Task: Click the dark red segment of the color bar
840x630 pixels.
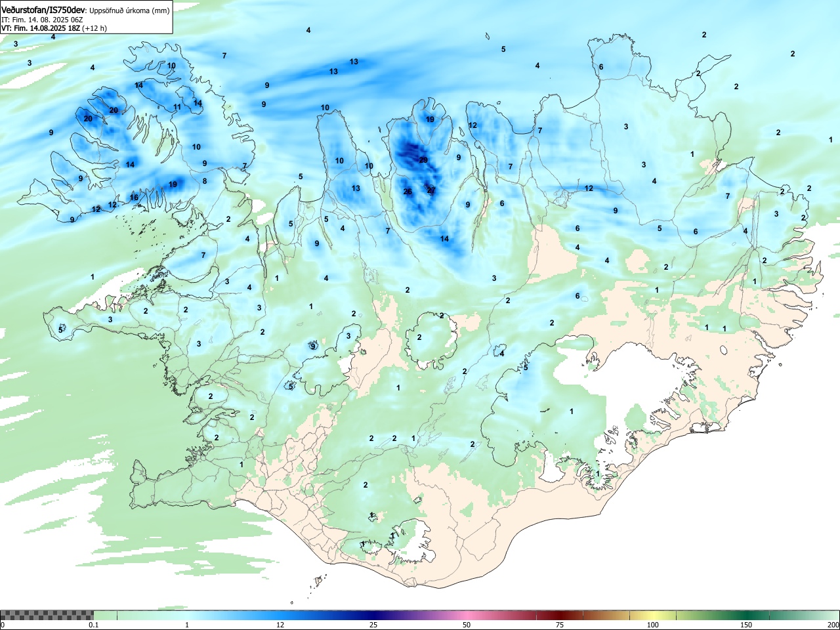Action: point(559,615)
